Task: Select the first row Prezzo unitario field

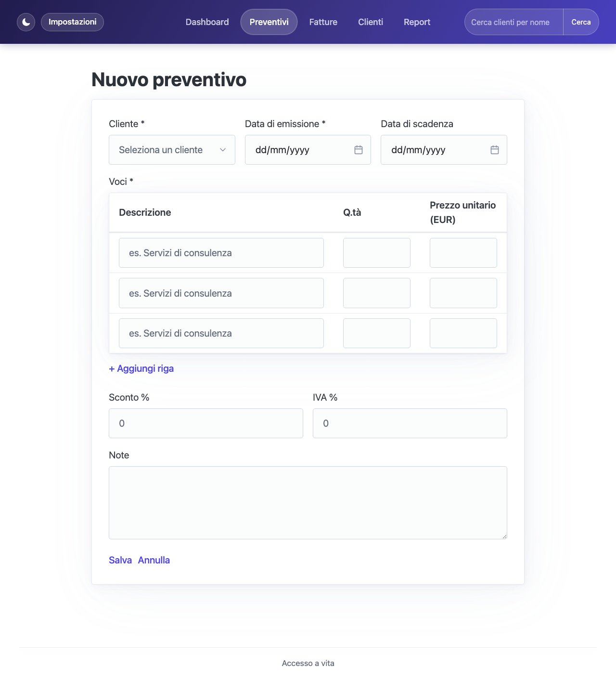Action: coord(463,253)
